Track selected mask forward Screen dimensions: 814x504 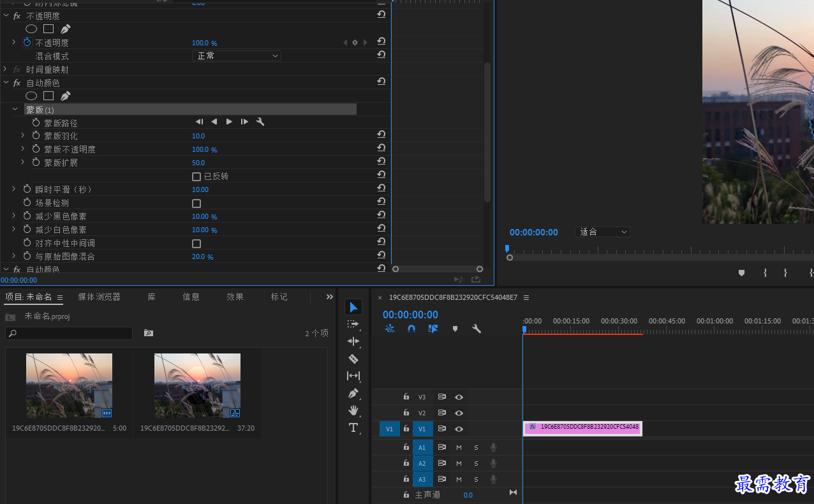(x=229, y=122)
